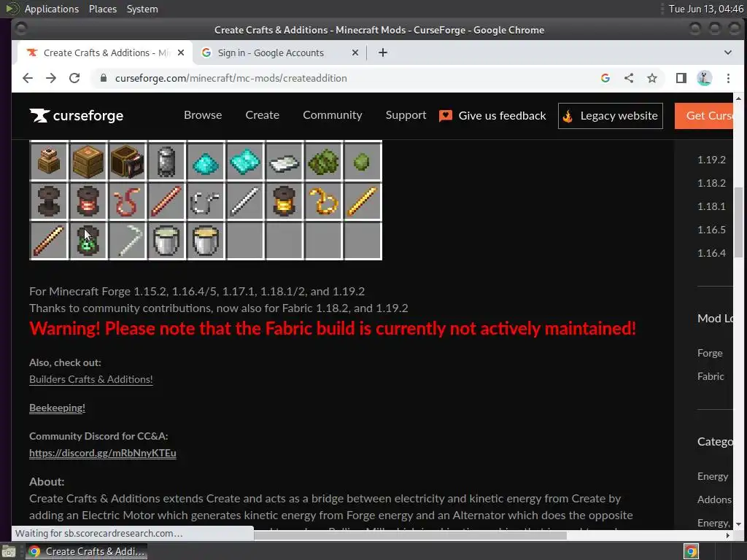Select the Forge mod loader
The height and width of the screenshot is (560, 747).
710,353
